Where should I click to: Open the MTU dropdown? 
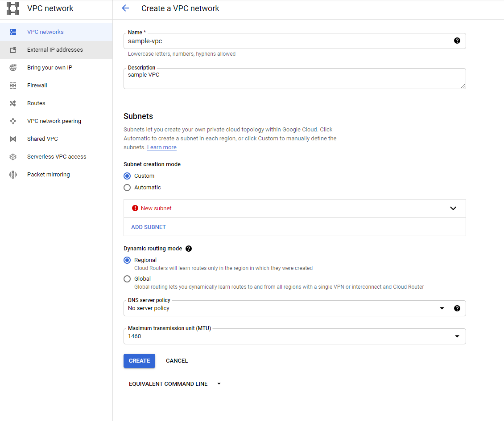pyautogui.click(x=457, y=336)
